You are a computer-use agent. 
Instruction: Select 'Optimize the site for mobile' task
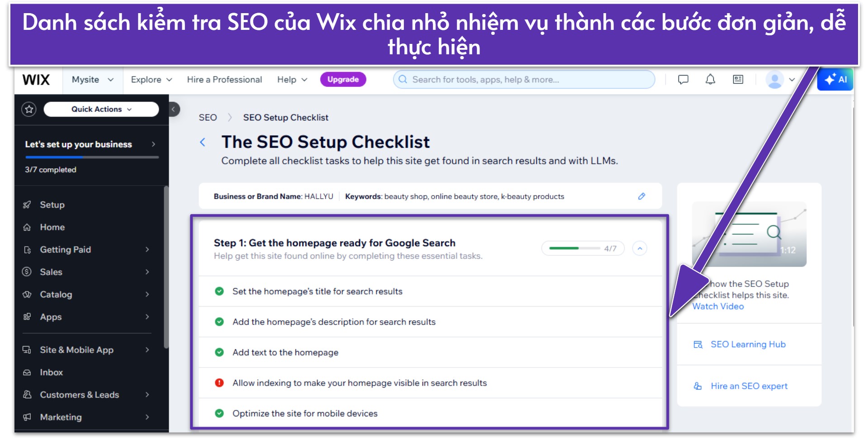304,413
